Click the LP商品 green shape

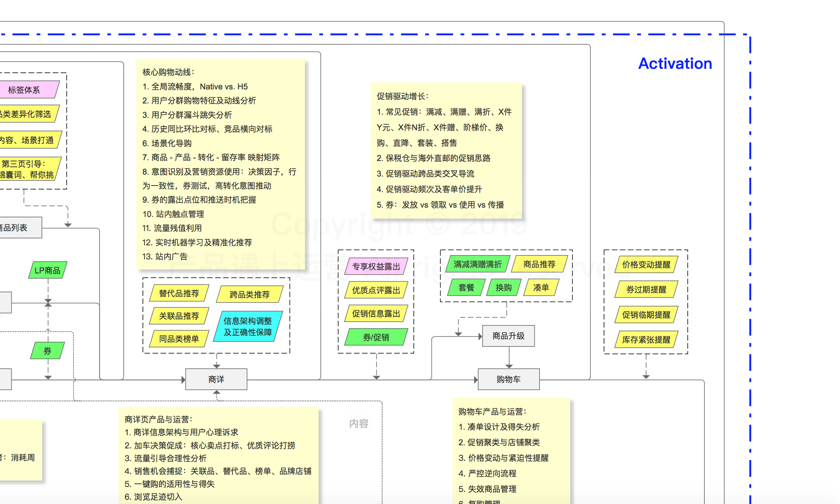coord(47,270)
